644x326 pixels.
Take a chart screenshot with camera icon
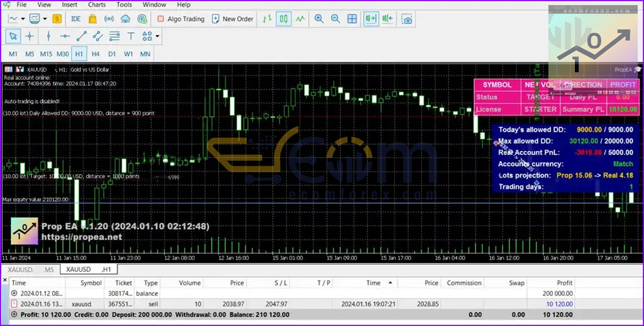407,19
